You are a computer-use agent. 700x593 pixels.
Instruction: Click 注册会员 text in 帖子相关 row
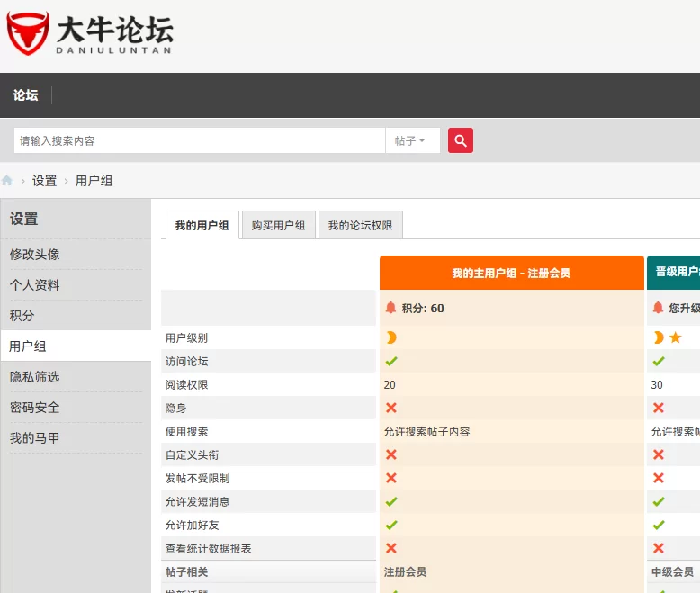(x=405, y=571)
